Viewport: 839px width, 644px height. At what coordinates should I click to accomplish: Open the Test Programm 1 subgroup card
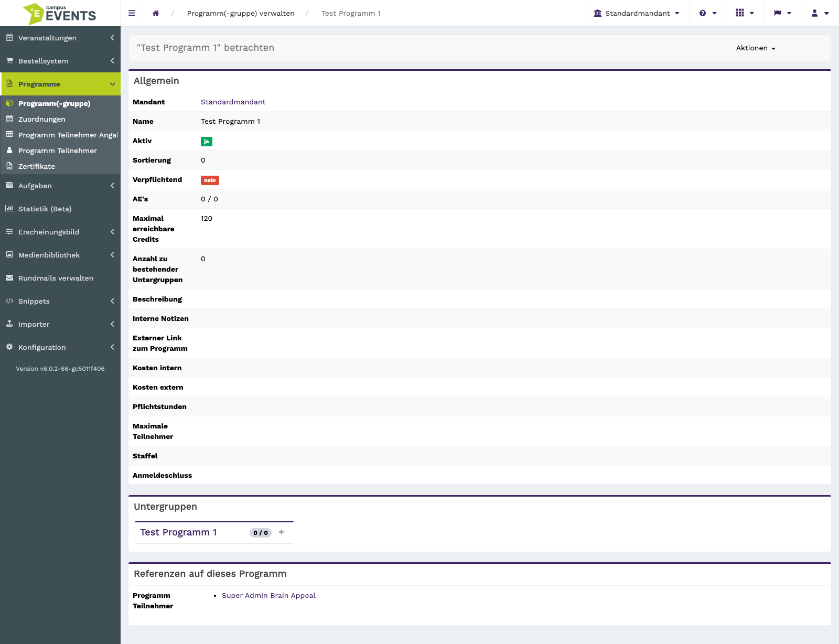[x=178, y=532]
